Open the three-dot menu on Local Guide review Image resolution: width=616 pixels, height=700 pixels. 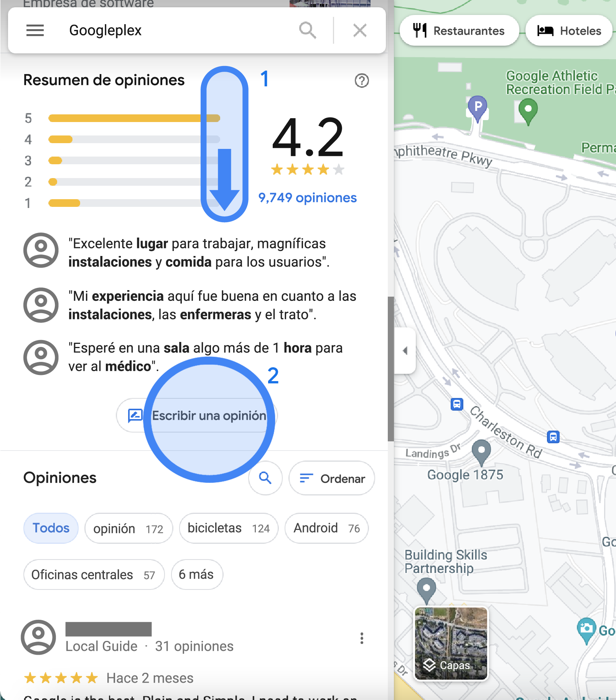coord(362,638)
